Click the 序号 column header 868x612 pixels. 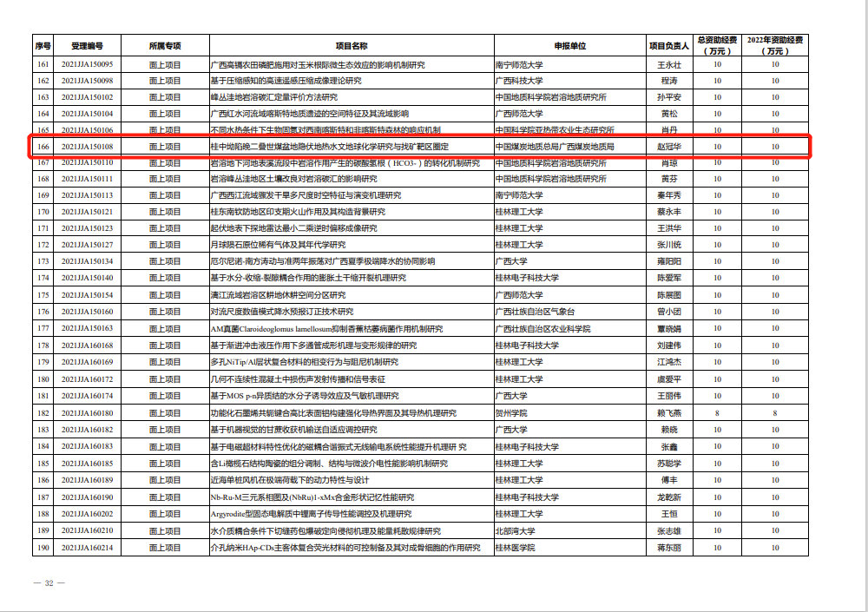(43, 46)
